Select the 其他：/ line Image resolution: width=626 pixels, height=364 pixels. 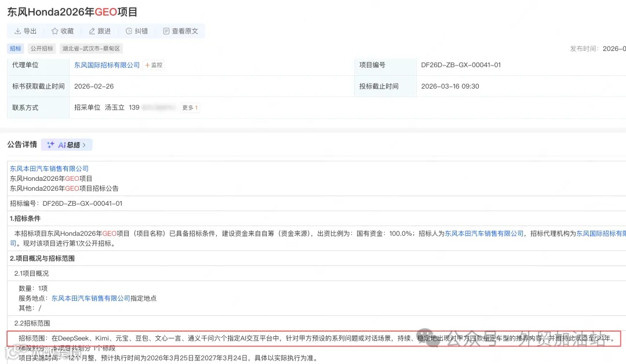point(30,308)
